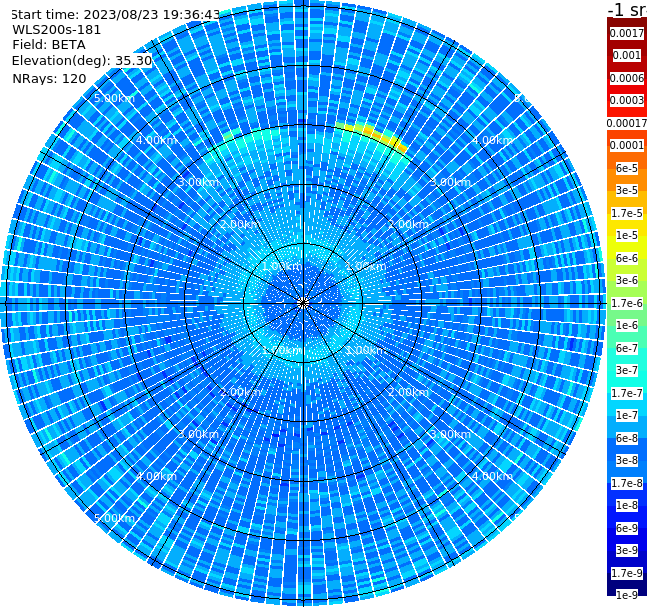Viewport: 647px width, 607px height.
Task: Click the 2.00km ring label in lower-right quadrant
Action: click(409, 392)
